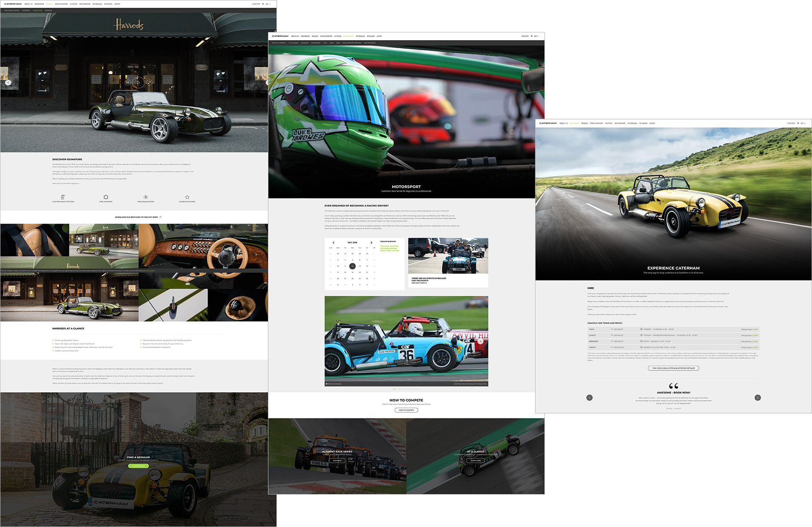Select highlighted date in calendar
Image resolution: width=812 pixels, height=527 pixels.
(x=352, y=266)
